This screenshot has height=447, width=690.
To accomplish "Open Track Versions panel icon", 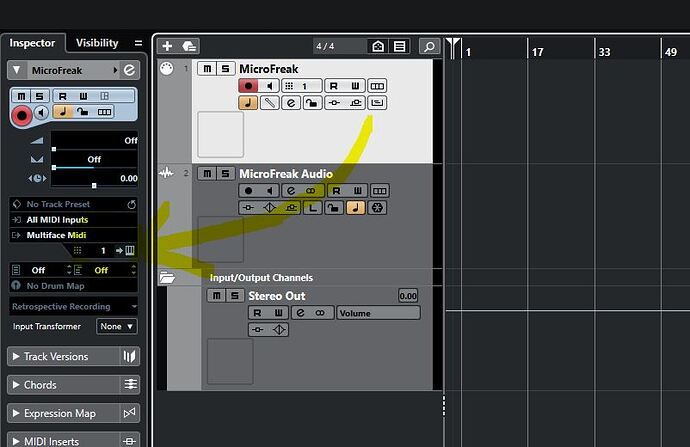I will [x=129, y=356].
